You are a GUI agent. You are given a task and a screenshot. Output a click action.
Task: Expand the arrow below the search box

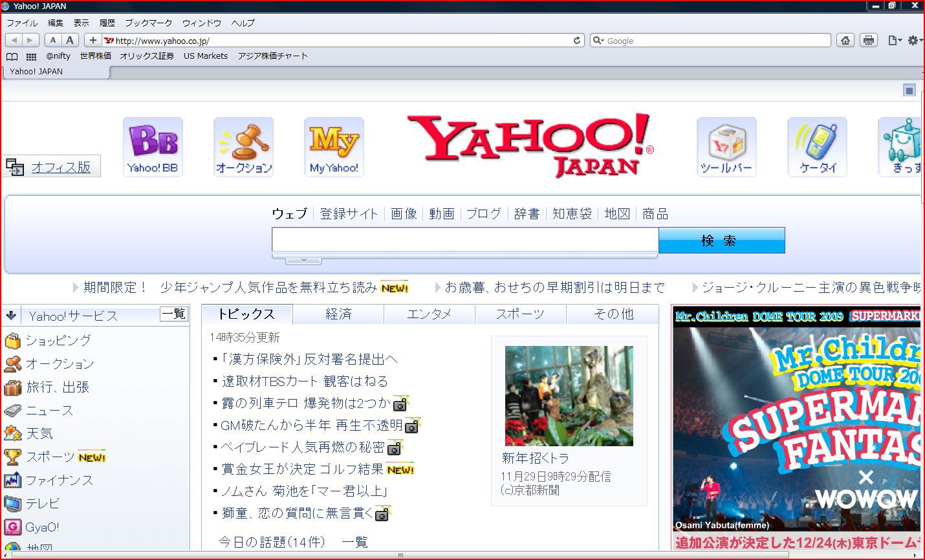(303, 261)
